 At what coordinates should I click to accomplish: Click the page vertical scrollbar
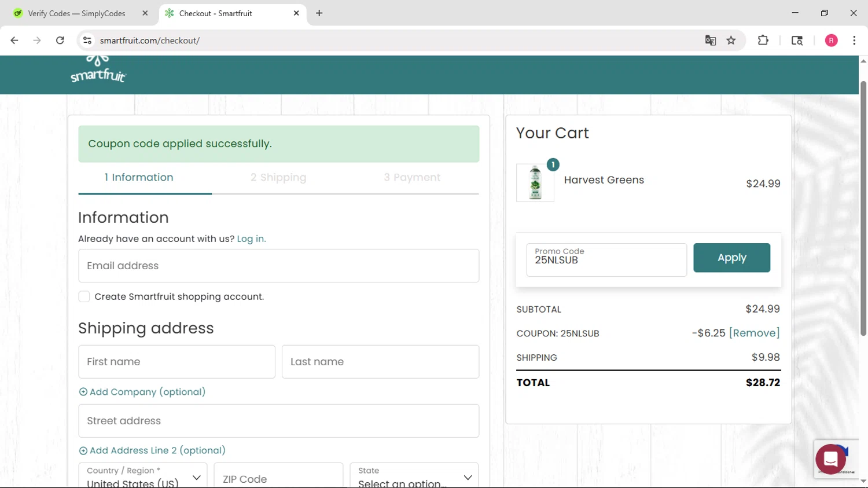[863, 208]
